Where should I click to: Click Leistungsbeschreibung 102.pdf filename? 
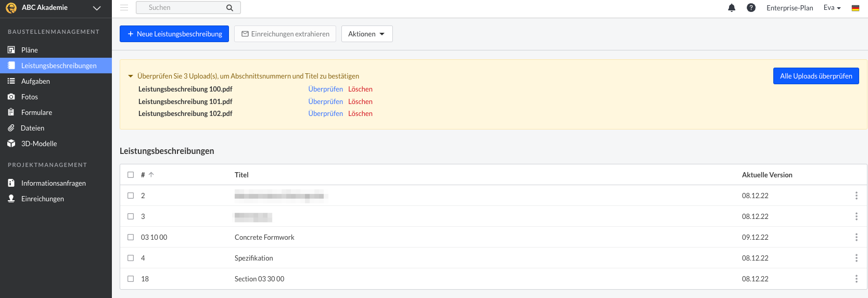click(x=185, y=113)
